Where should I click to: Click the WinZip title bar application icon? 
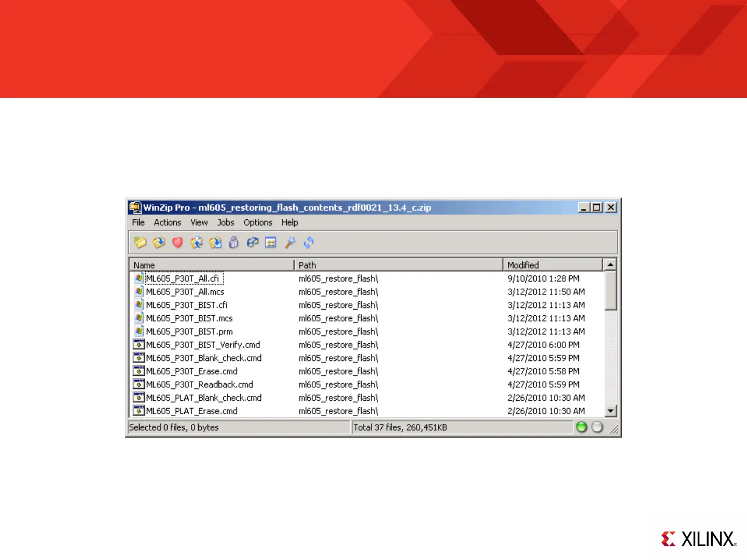tap(135, 207)
